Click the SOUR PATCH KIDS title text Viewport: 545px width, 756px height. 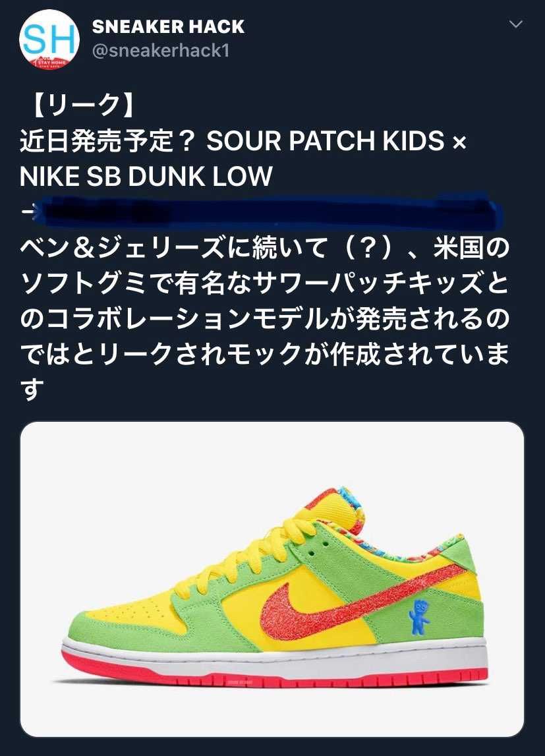(x=325, y=140)
